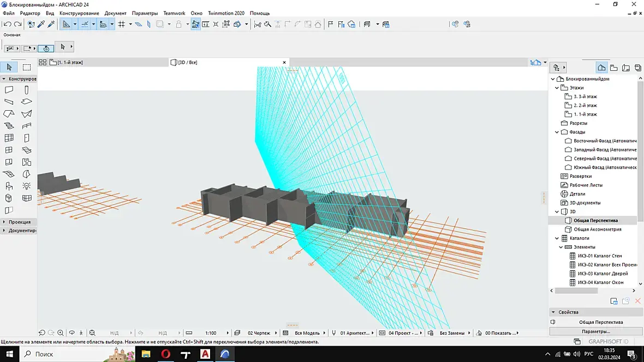Open Project Map icon in navigator

601,68
